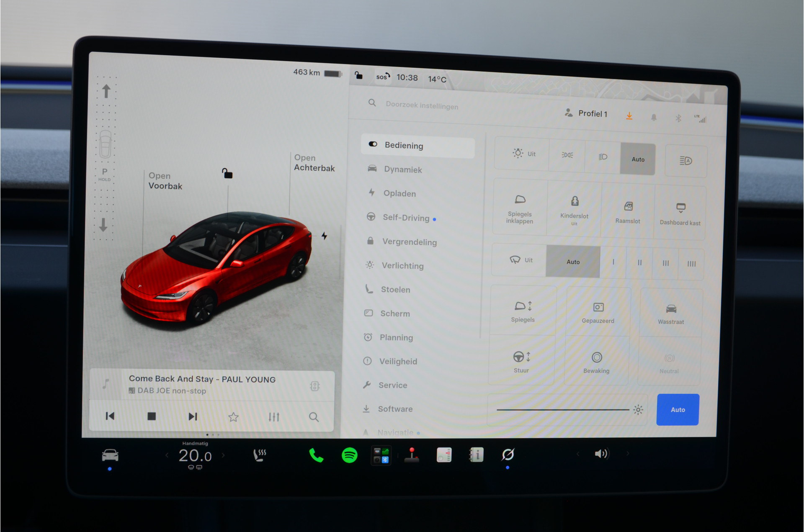Image resolution: width=804 pixels, height=532 pixels.
Task: Turn exterior lights Uit (off)
Action: (x=523, y=154)
